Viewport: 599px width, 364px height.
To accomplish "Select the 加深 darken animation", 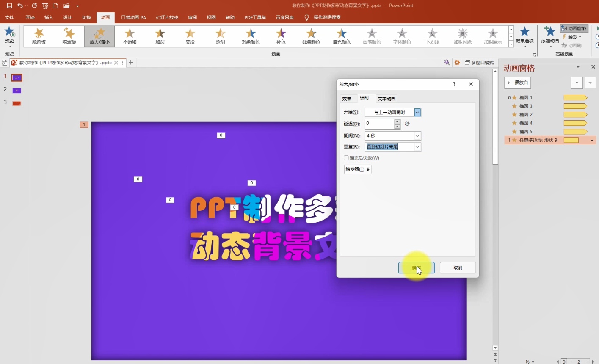I will click(x=160, y=36).
